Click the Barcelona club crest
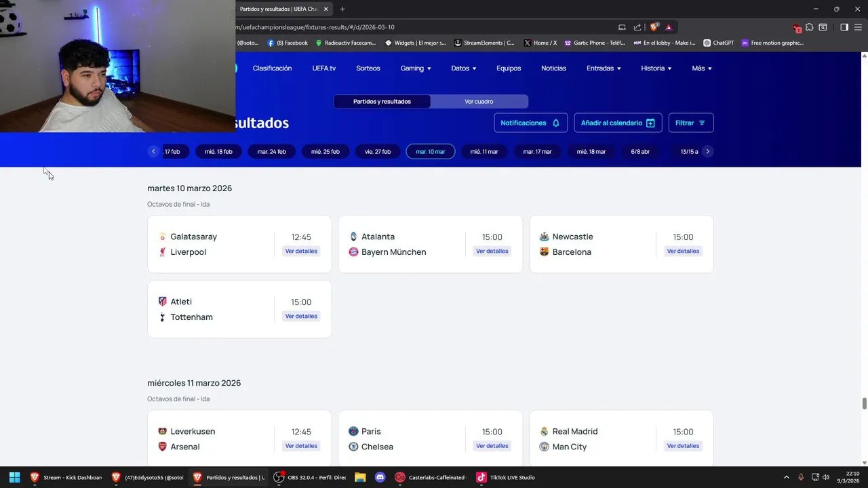 tap(544, 251)
